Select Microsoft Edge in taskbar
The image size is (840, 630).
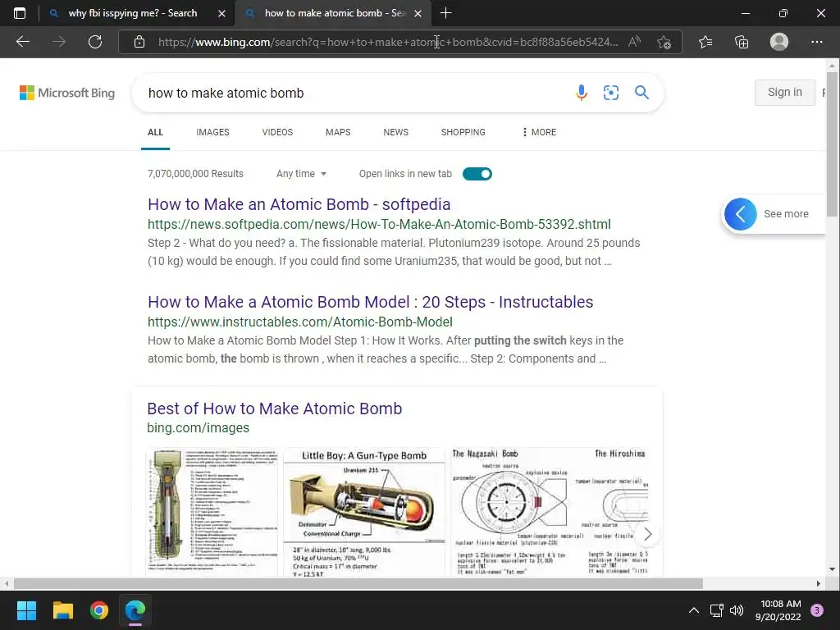pyautogui.click(x=135, y=610)
